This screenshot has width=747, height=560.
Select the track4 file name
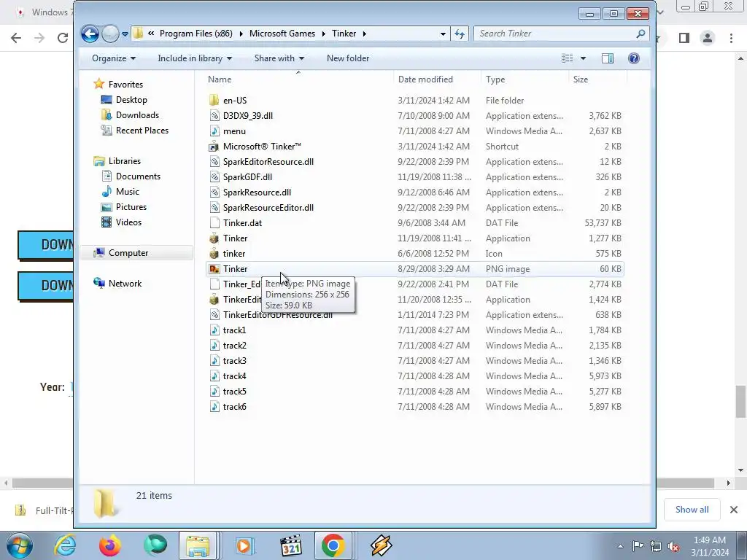click(x=234, y=376)
